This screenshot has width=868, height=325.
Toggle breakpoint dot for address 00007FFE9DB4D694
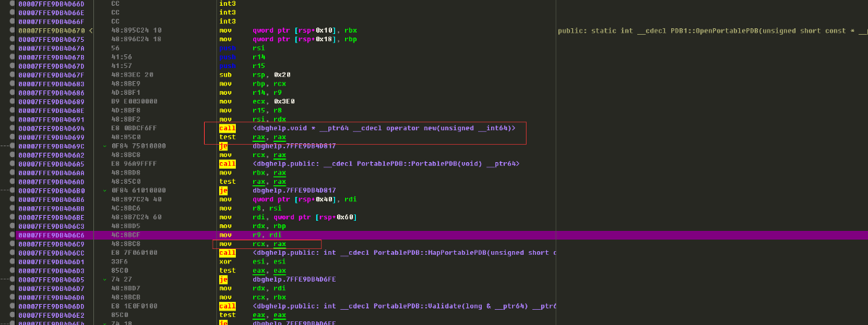pyautogui.click(x=13, y=128)
